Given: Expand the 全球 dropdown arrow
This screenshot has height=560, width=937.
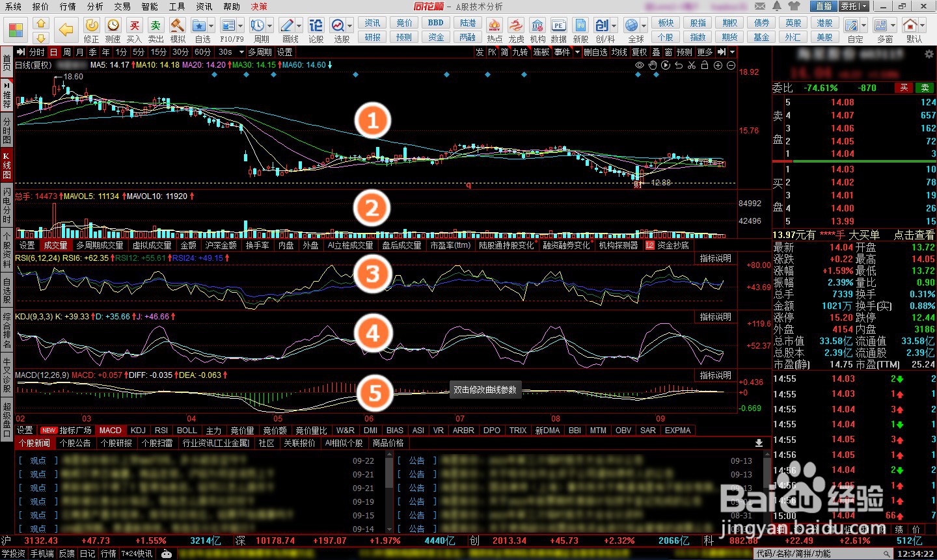Looking at the screenshot, I should coord(644,26).
